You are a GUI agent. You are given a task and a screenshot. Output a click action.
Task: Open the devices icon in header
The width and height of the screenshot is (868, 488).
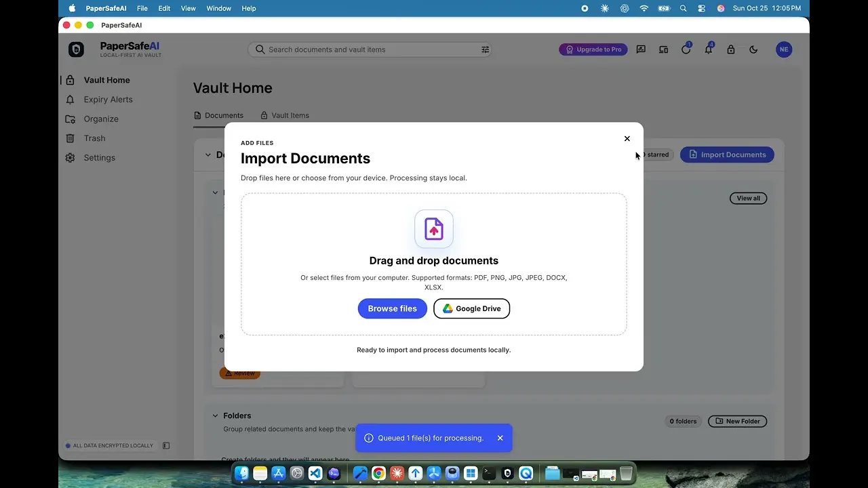(x=663, y=49)
